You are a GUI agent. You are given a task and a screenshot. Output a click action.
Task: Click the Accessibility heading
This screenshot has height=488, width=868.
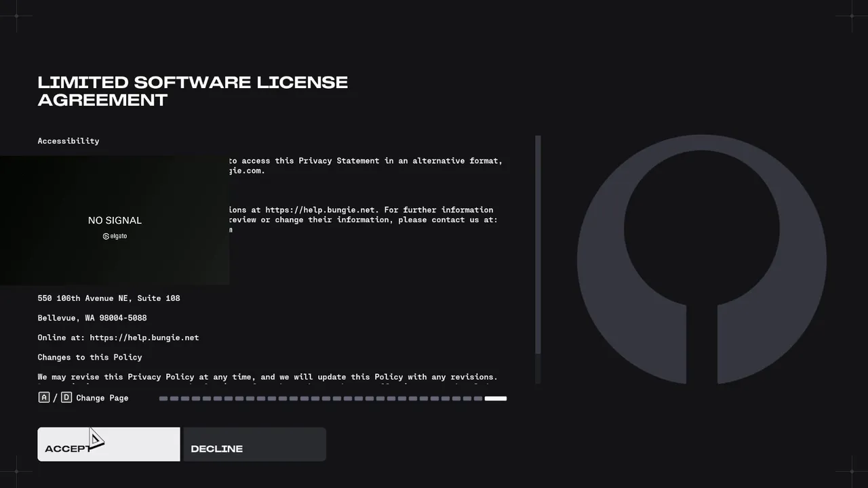[x=68, y=141]
